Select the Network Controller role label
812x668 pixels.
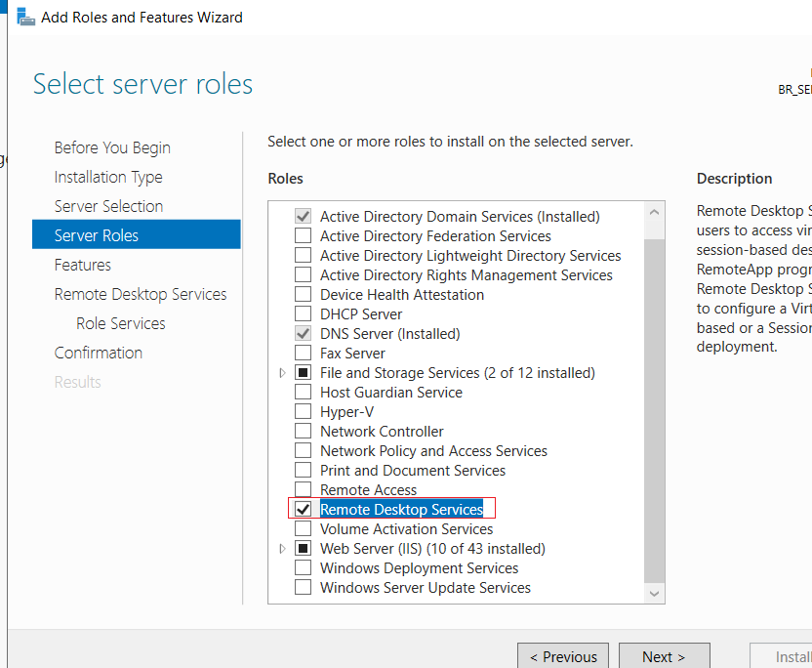(x=382, y=431)
